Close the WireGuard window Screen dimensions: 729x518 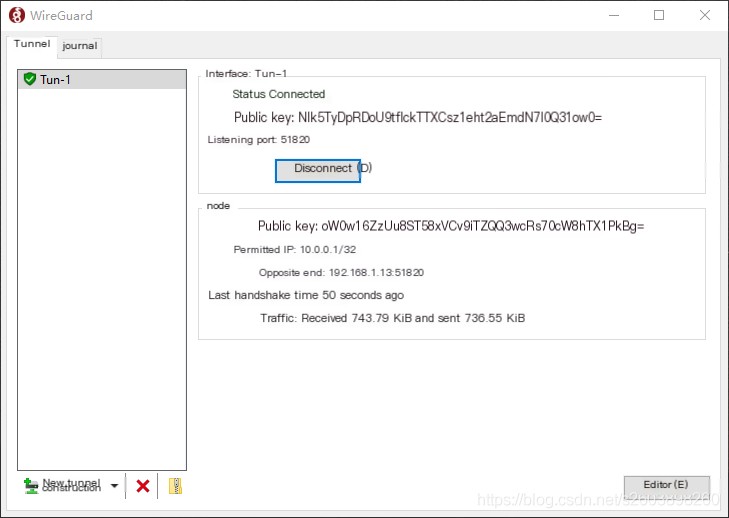tap(705, 15)
